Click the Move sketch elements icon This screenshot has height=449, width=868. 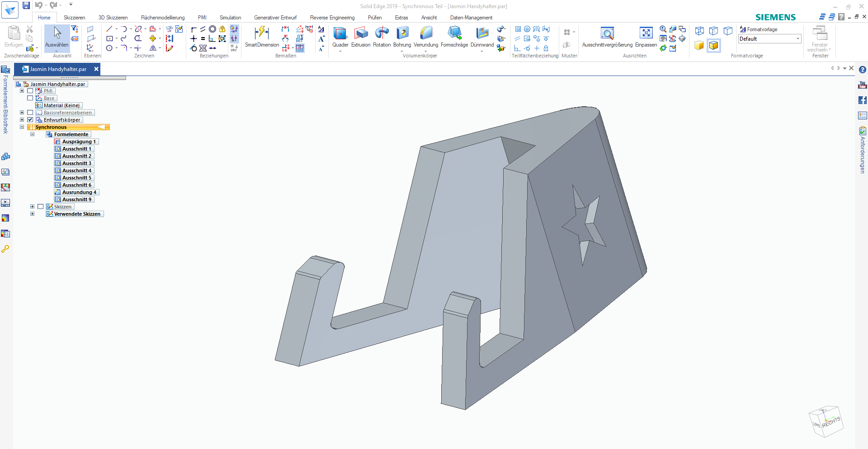click(153, 38)
